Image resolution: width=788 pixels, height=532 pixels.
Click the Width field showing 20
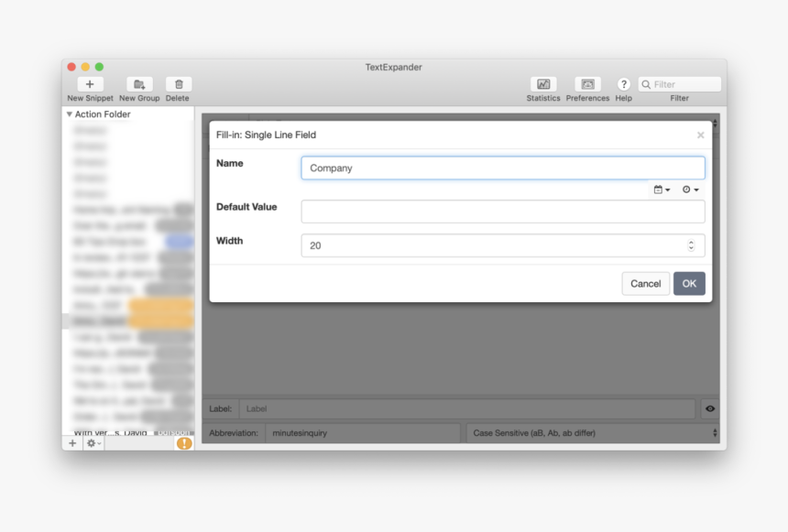[503, 245]
